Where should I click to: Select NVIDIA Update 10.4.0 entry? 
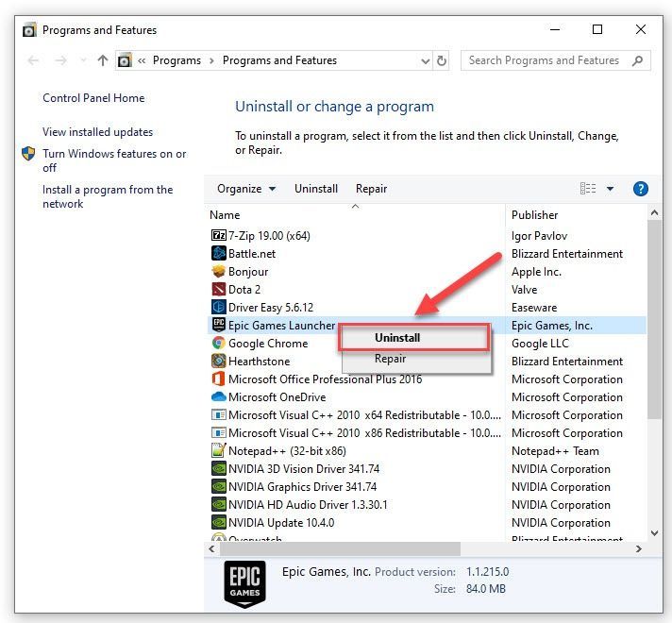click(281, 522)
